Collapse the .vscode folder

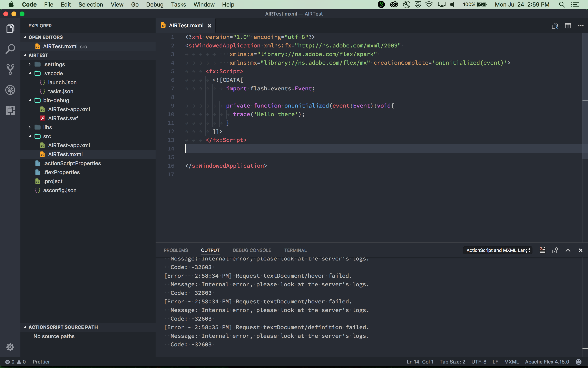click(x=30, y=73)
